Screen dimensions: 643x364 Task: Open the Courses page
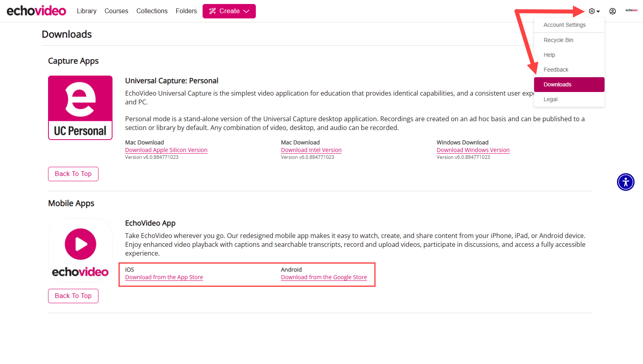[116, 11]
